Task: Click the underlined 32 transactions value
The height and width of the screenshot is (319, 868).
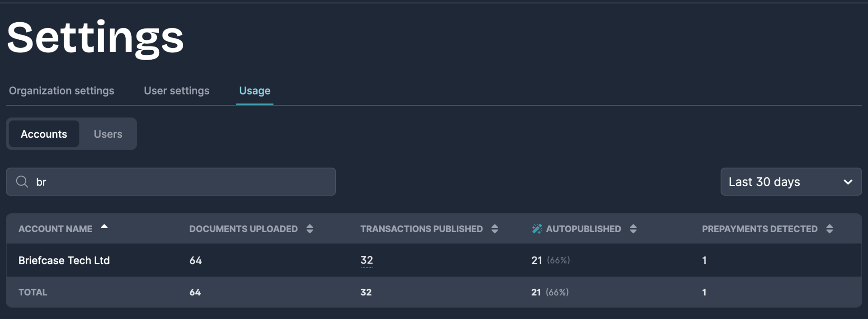Action: (367, 260)
